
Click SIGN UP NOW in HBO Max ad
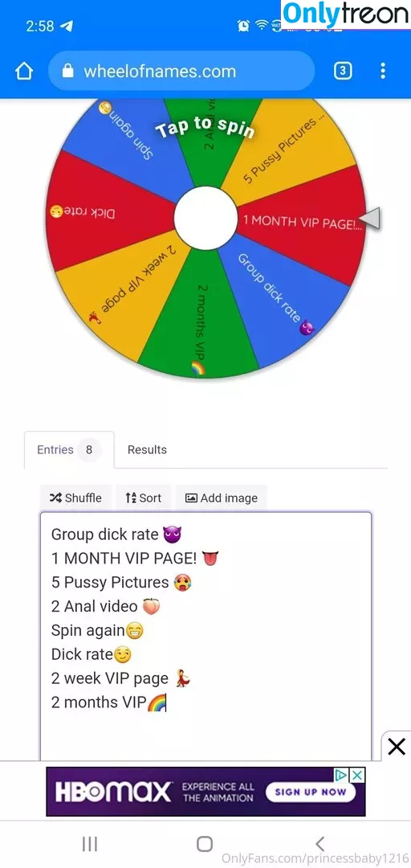click(310, 792)
